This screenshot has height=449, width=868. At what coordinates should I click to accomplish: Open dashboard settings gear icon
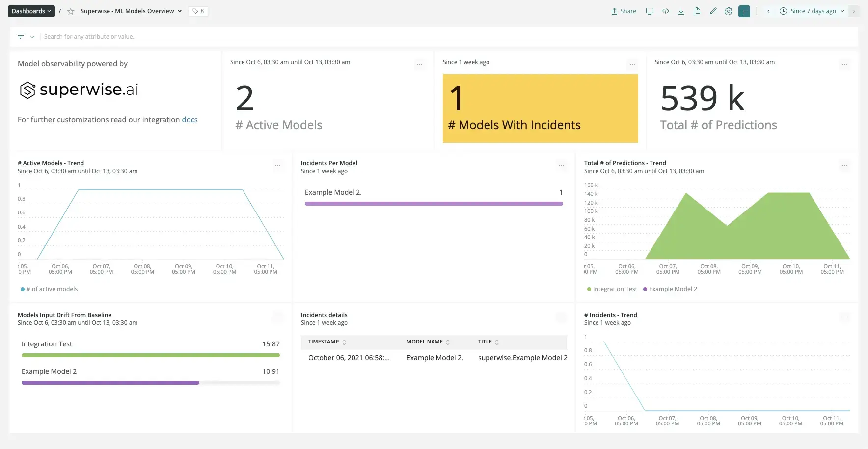click(x=729, y=11)
